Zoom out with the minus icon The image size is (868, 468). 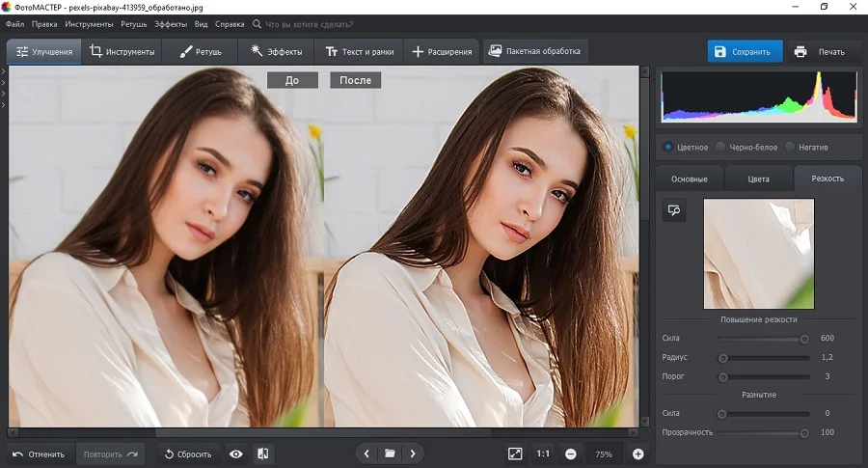[x=570, y=454]
